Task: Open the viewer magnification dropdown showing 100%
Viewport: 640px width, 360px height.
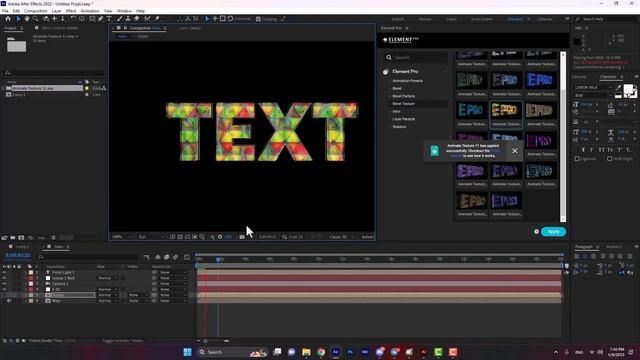Action: (122, 237)
